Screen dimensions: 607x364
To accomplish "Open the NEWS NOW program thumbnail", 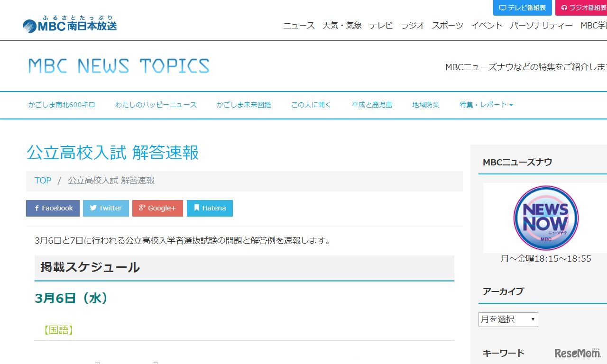I will [x=545, y=218].
